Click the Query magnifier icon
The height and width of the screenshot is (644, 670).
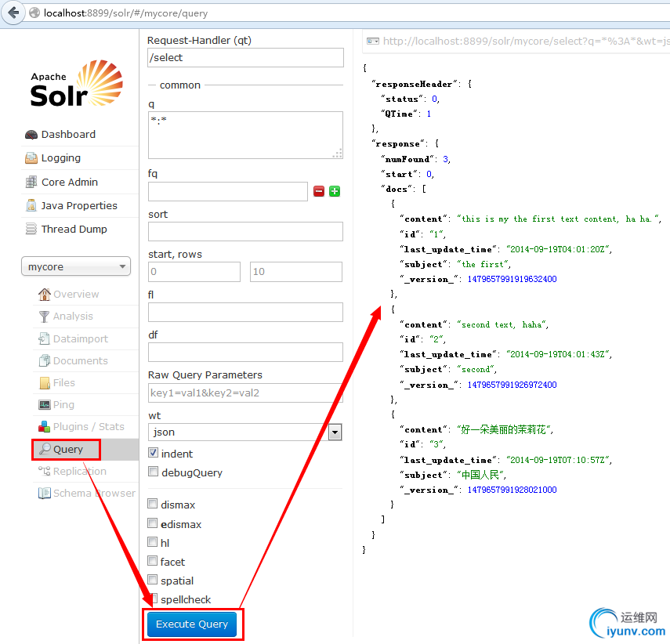point(45,449)
